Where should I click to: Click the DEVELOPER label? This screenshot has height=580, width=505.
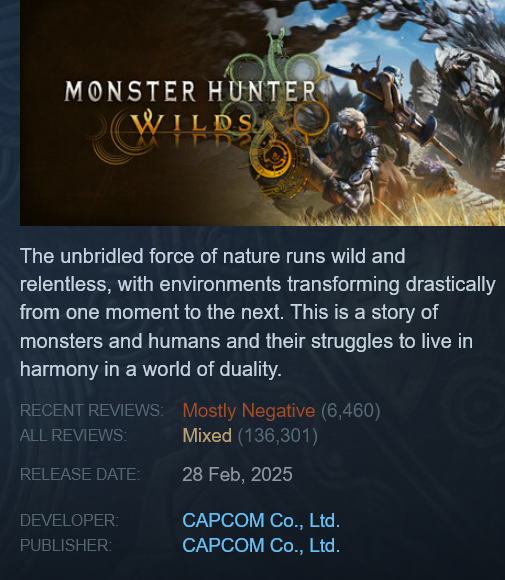tap(69, 520)
